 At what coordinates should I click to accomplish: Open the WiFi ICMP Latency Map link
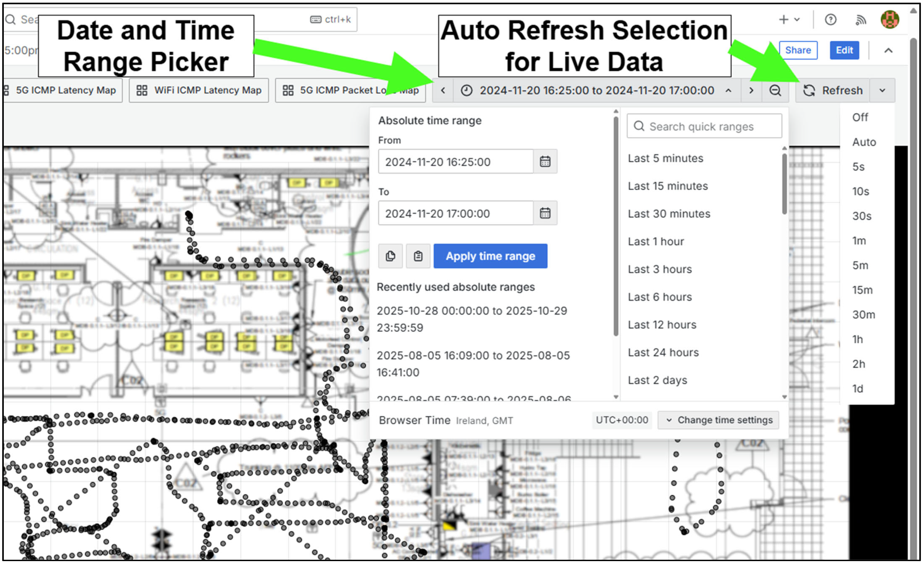coord(199,90)
